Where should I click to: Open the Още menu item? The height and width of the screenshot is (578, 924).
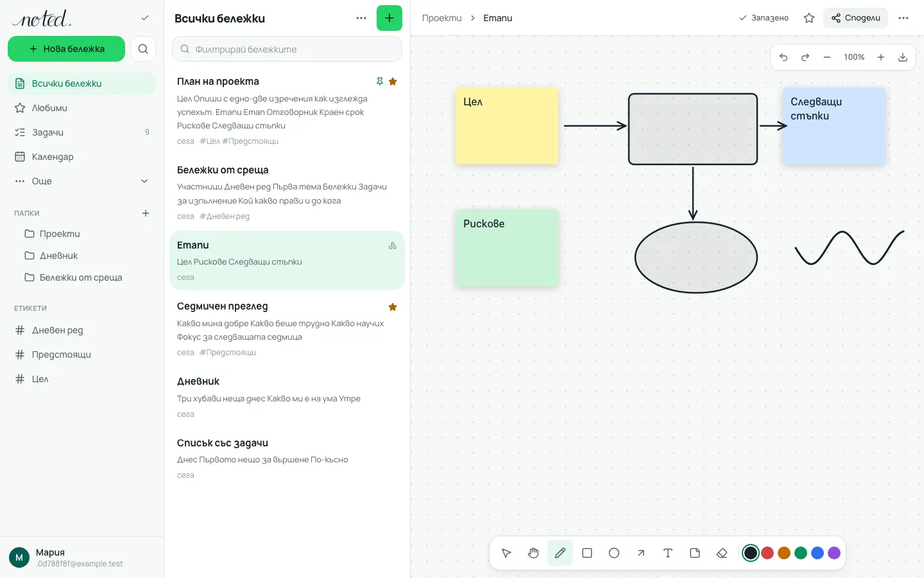pos(81,181)
